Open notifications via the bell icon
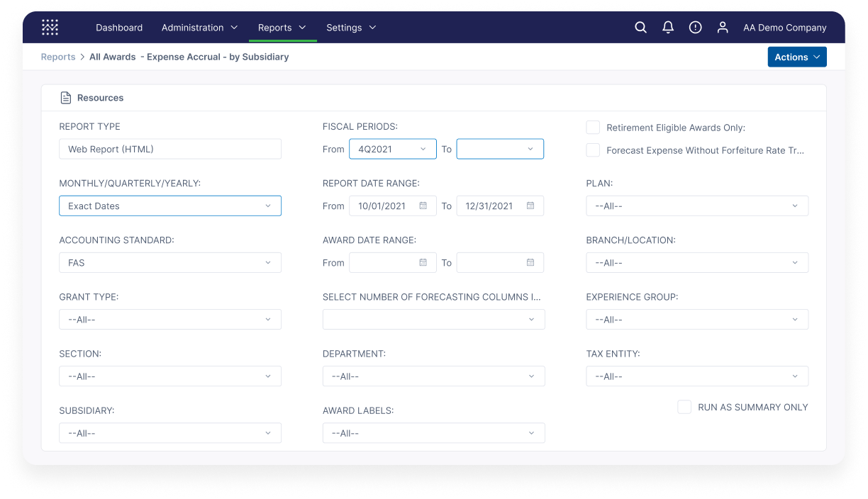The image size is (868, 499). [667, 27]
